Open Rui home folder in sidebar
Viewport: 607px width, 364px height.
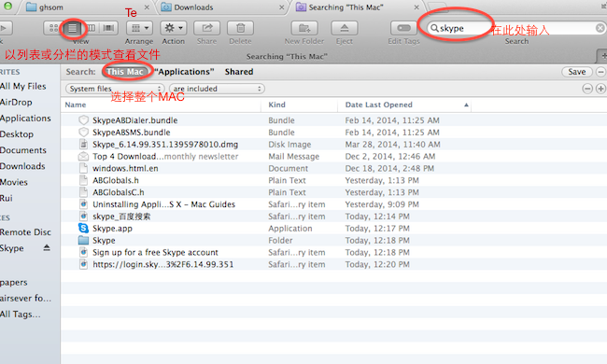pyautogui.click(x=7, y=198)
